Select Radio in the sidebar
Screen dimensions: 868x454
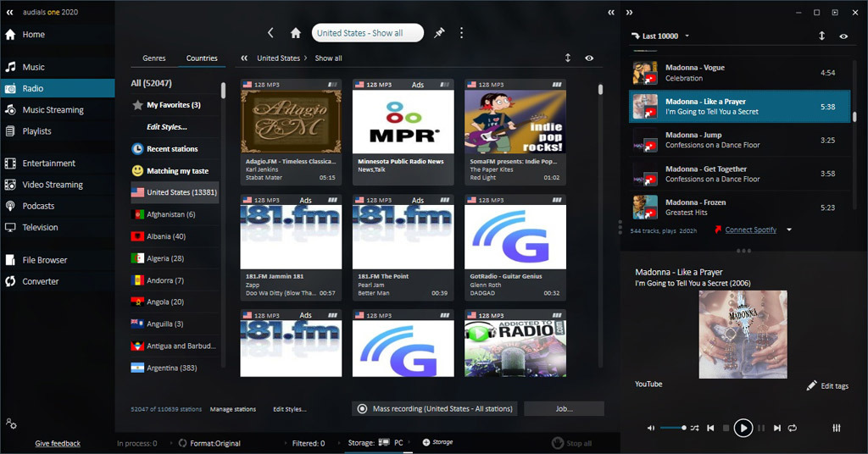coord(57,88)
